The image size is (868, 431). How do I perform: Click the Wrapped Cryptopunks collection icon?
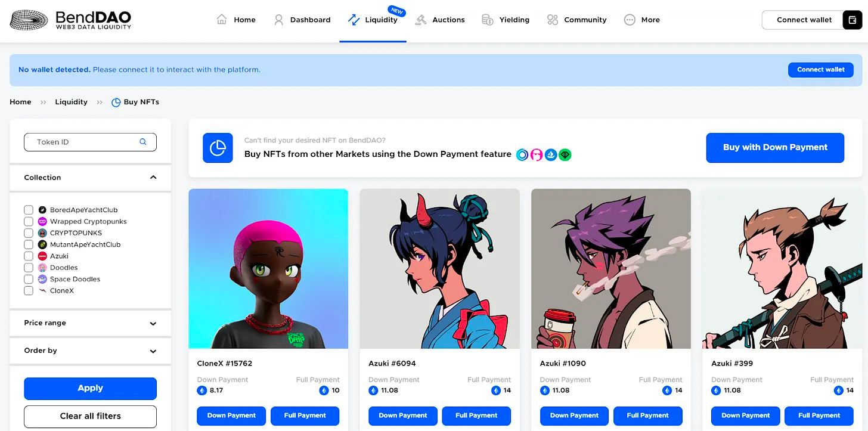(42, 221)
